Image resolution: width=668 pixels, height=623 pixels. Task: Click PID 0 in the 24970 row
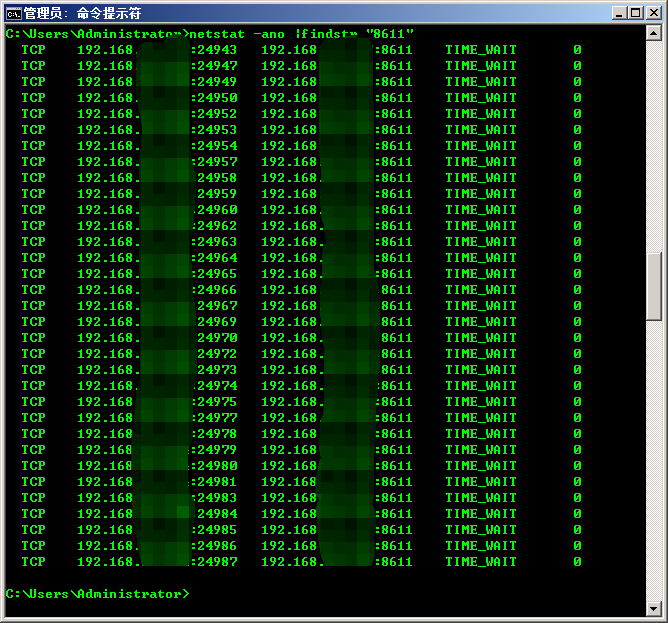[x=577, y=337]
